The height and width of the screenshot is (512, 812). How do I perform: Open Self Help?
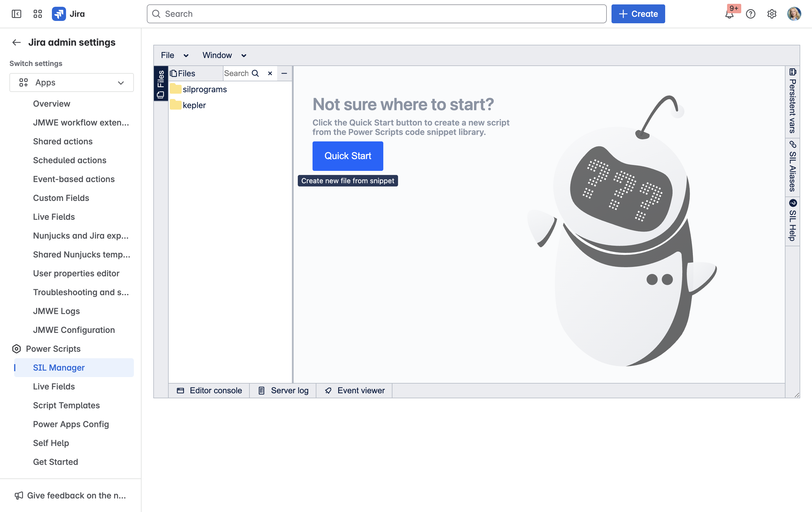[x=51, y=443]
